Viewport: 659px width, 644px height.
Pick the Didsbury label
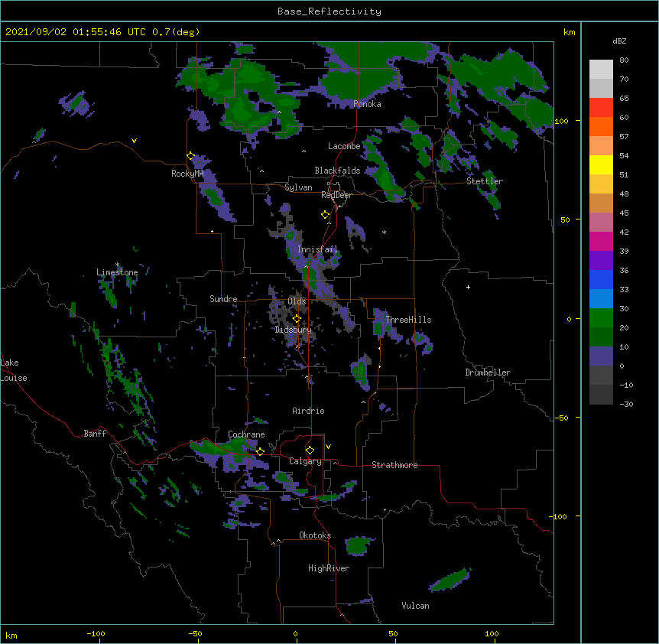pos(294,330)
